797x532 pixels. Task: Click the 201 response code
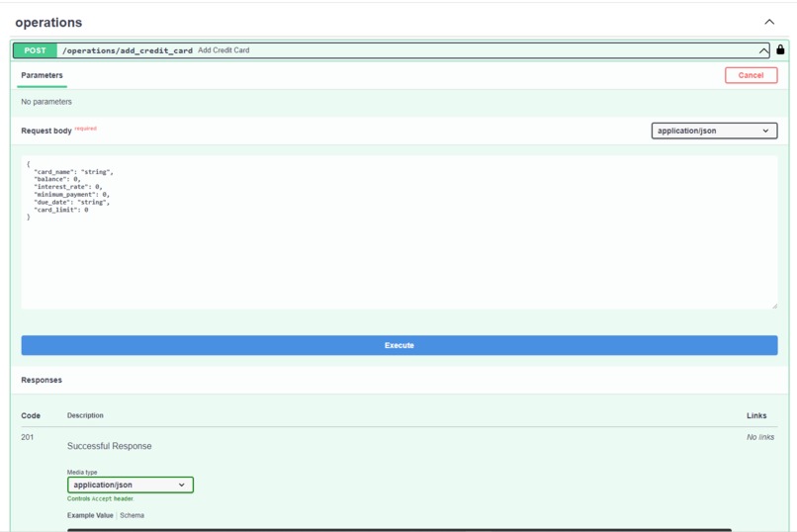click(x=28, y=437)
